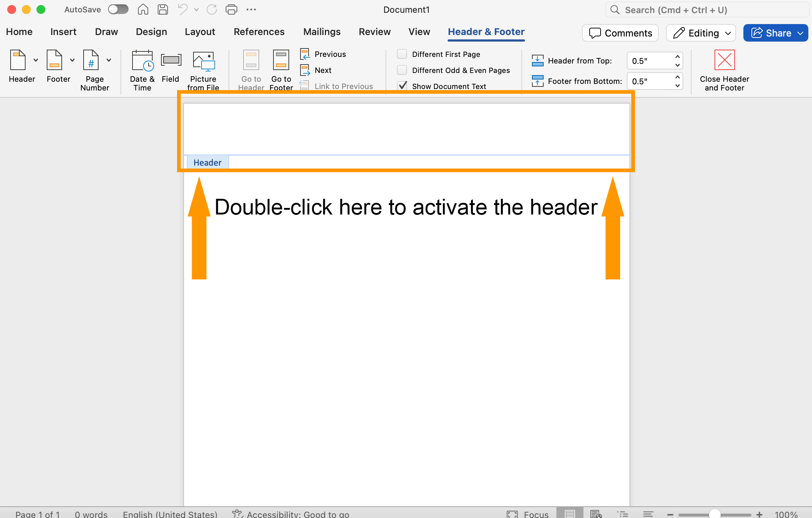Image resolution: width=812 pixels, height=518 pixels.
Task: Open the Layout ribbon tab
Action: click(x=200, y=32)
